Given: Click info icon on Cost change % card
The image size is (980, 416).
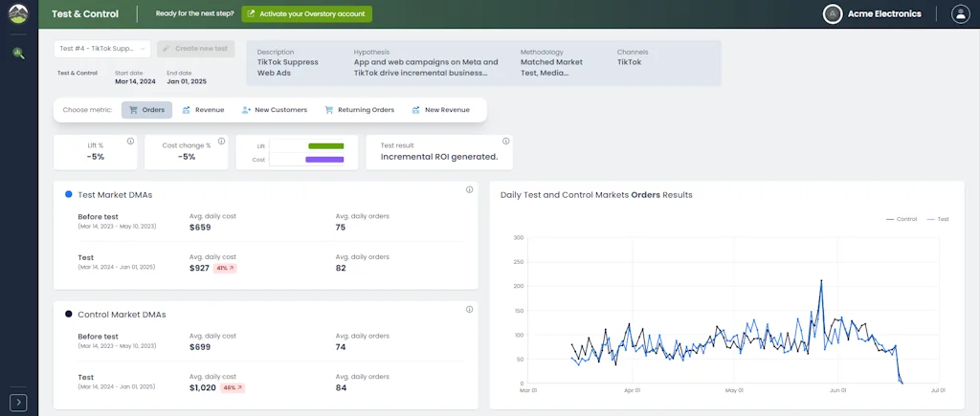Looking at the screenshot, I should click(x=219, y=140).
